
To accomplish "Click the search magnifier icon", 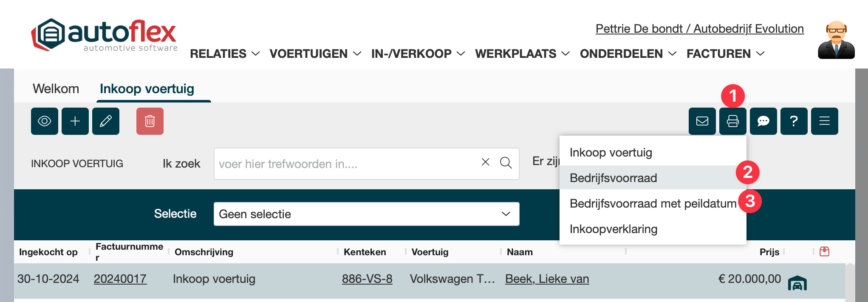I will coord(506,163).
